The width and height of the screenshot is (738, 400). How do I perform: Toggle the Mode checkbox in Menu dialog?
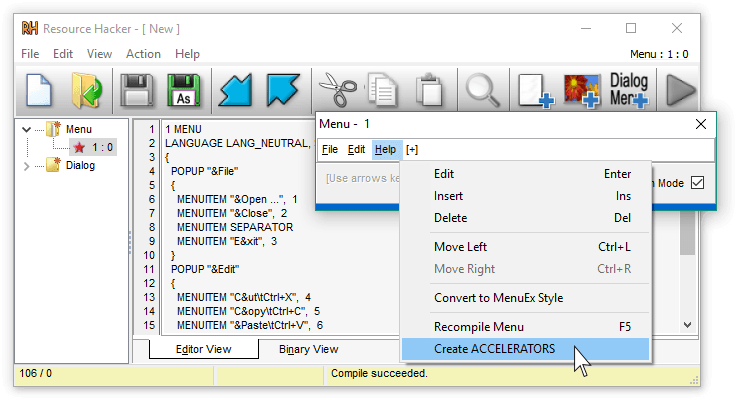[x=697, y=182]
